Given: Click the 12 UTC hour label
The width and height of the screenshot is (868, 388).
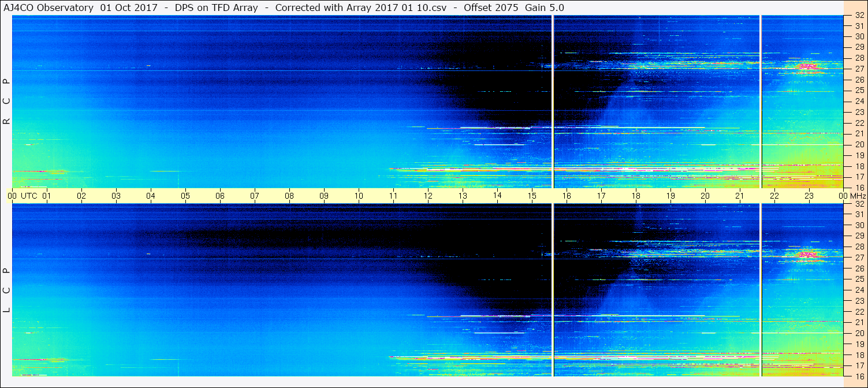Looking at the screenshot, I should click(428, 196).
